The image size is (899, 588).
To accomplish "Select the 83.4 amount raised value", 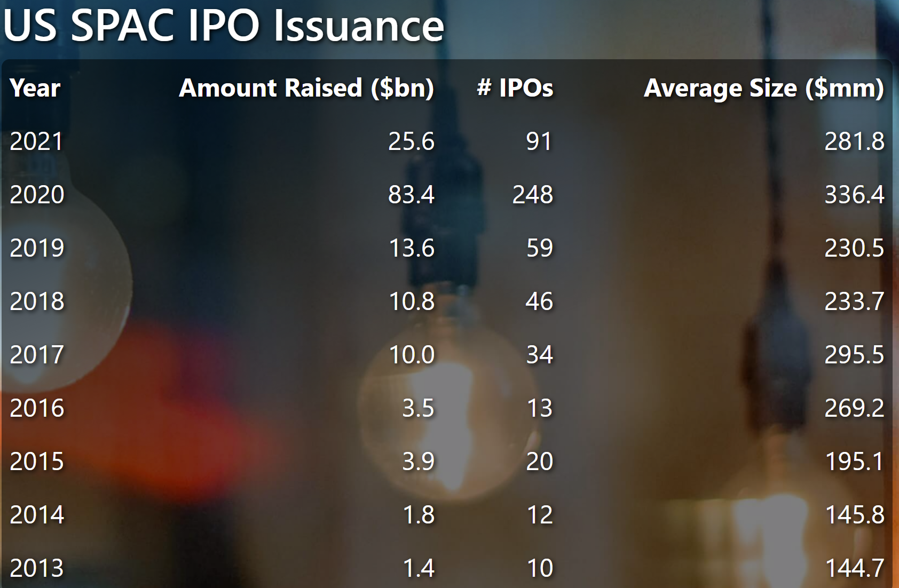I will click(411, 195).
